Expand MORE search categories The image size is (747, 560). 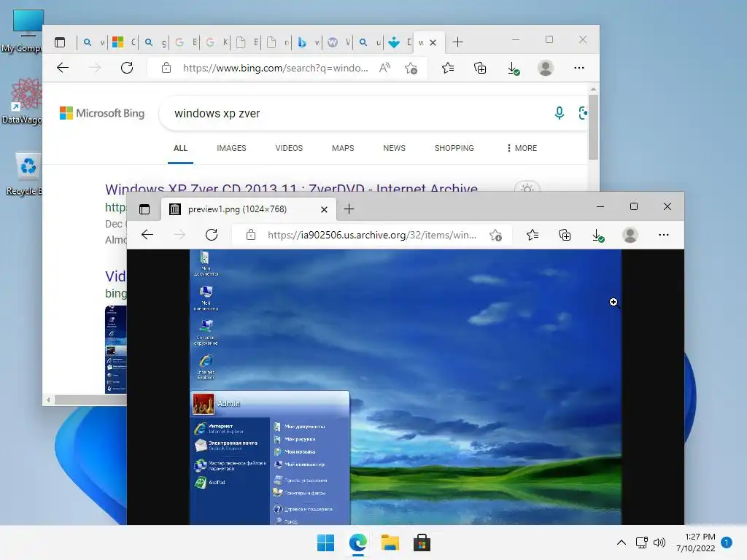(522, 148)
